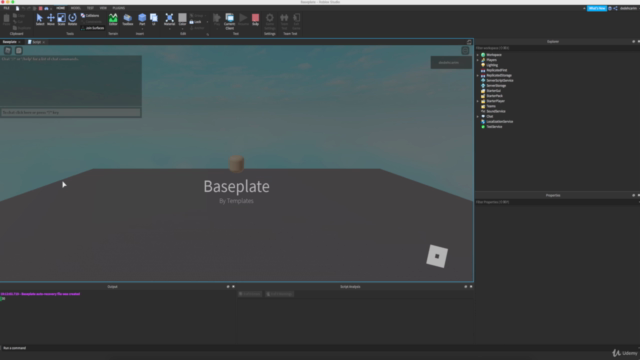
Task: Click the Play test button
Action: pos(217,18)
